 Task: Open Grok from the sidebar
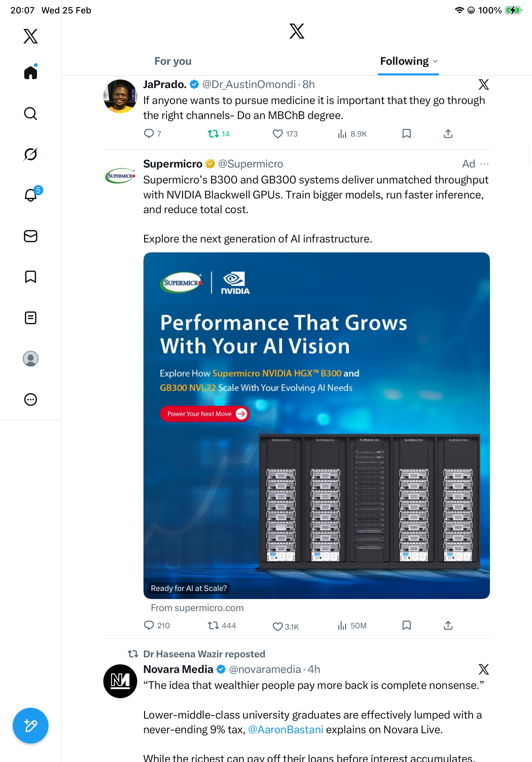click(31, 154)
